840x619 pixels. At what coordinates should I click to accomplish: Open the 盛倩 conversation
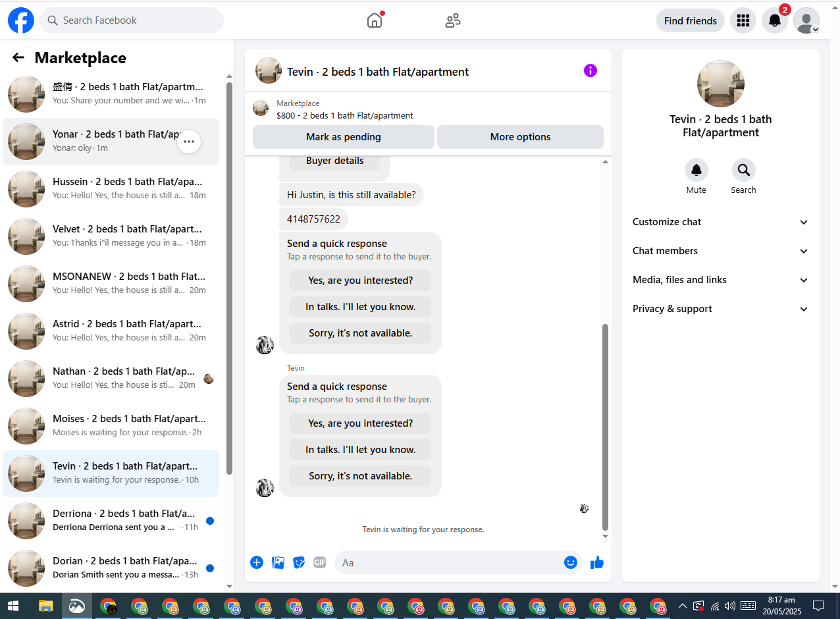pyautogui.click(x=111, y=94)
